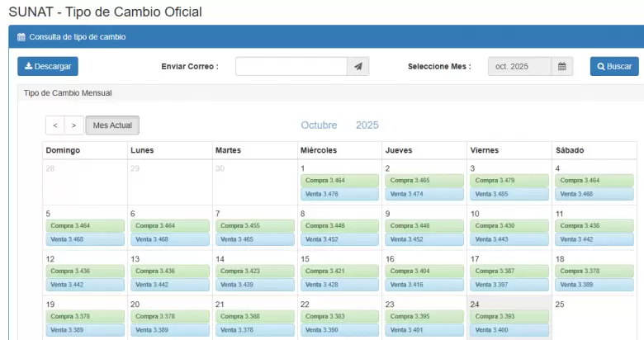Select Compra 3.430 on October 10
The image size is (644, 340).
509,225
